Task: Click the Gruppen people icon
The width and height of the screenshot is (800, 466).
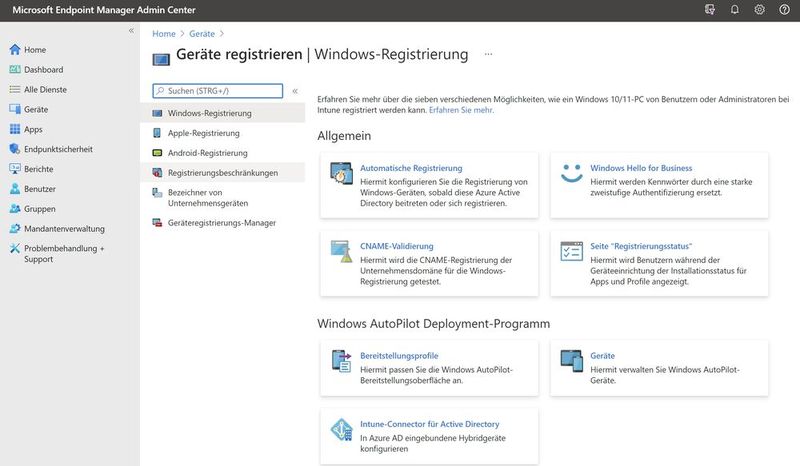Action: [x=15, y=209]
